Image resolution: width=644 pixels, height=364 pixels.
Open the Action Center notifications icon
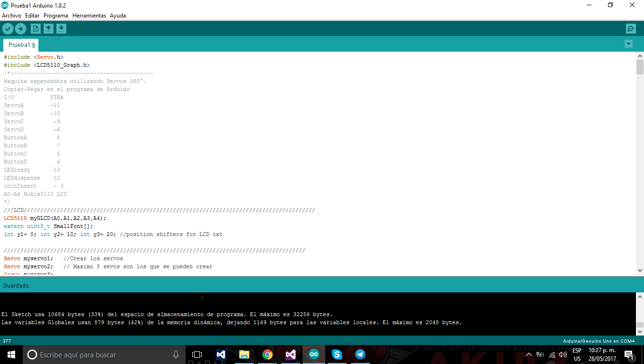click(629, 355)
